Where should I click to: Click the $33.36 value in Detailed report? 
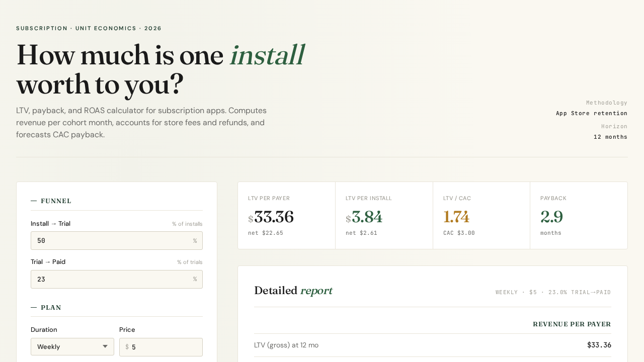coord(599,345)
